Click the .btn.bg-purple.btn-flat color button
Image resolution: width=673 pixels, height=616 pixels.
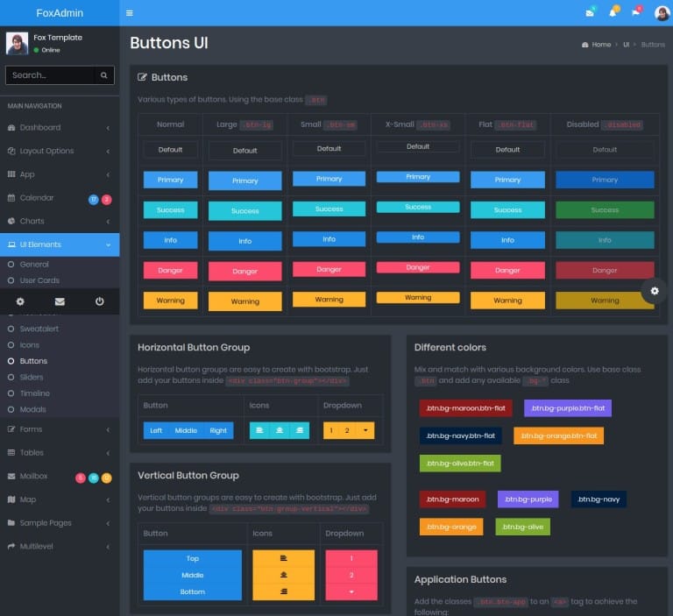pos(568,408)
